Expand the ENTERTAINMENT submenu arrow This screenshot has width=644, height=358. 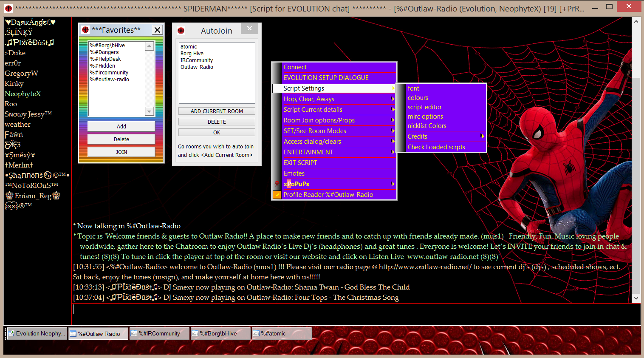[x=393, y=152]
